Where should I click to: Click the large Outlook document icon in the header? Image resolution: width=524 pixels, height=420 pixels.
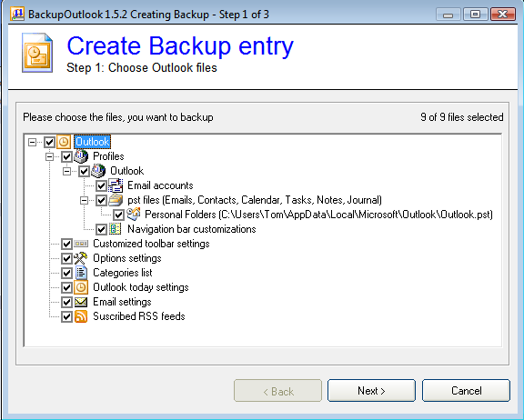(37, 53)
